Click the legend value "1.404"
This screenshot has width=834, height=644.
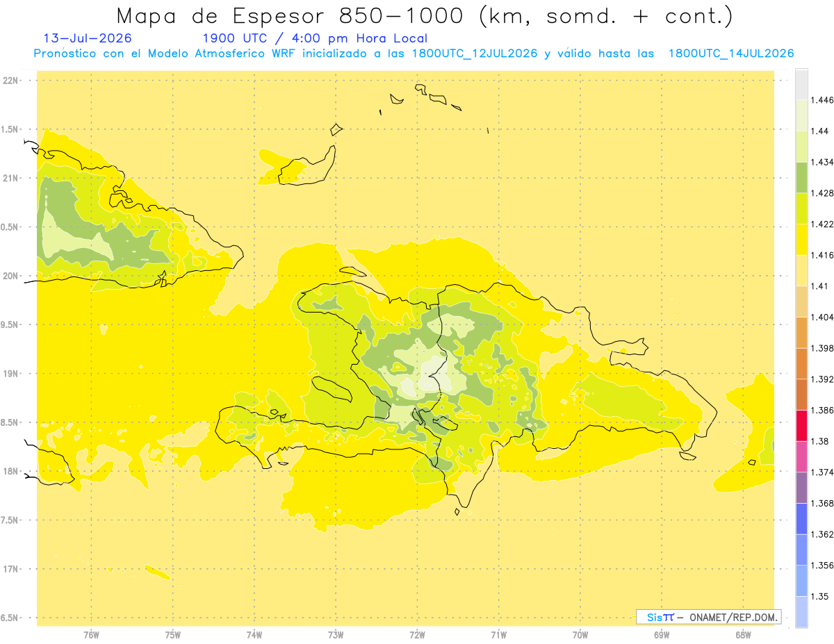click(x=821, y=317)
